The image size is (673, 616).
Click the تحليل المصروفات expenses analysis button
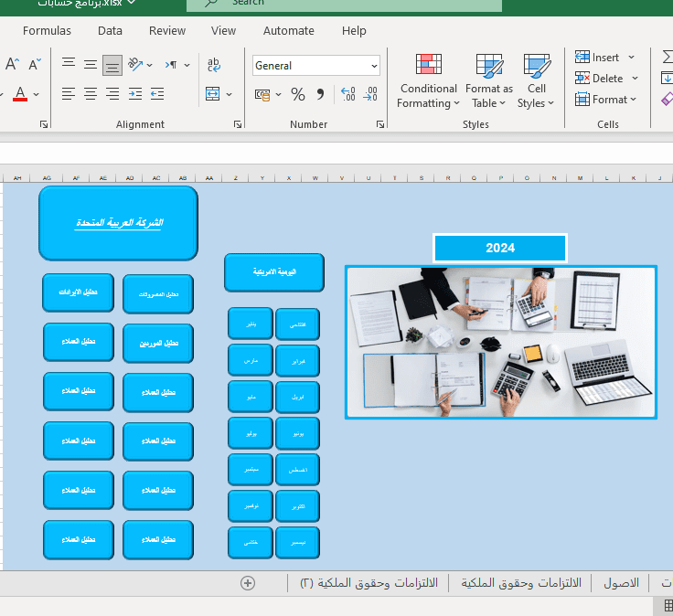coord(158,294)
